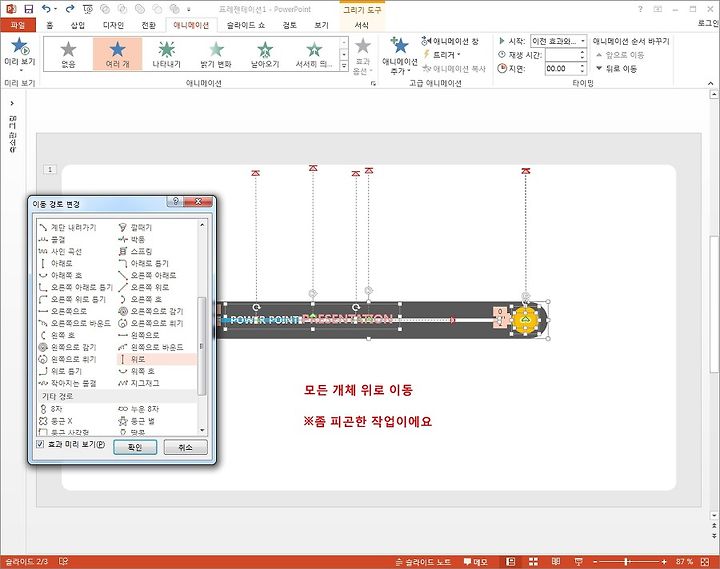
Task: Click 뒤로 이동 reorder button
Action: [x=617, y=68]
